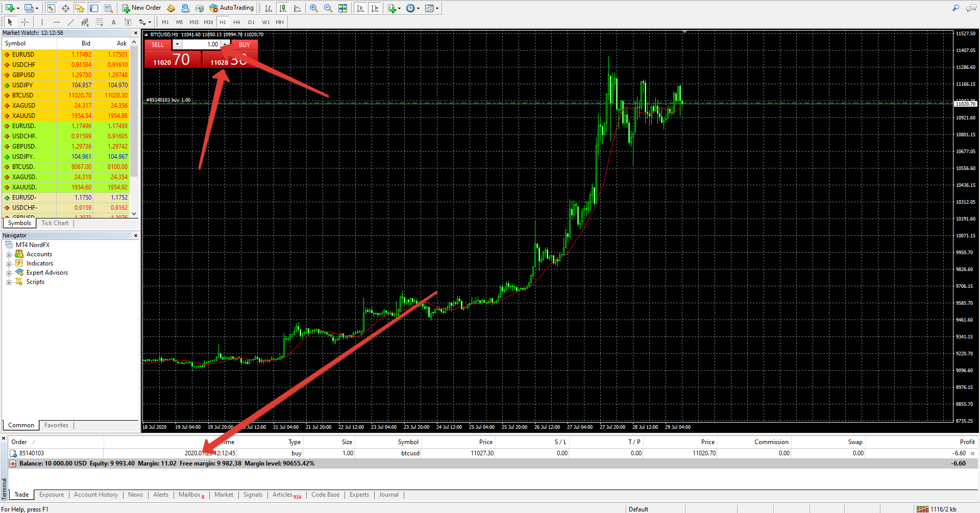The height and width of the screenshot is (513, 980).
Task: Expand the Scripts tree node
Action: (9, 282)
